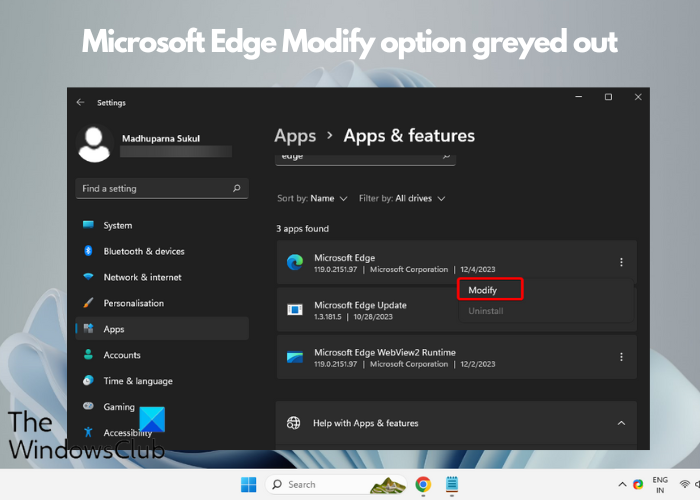The image size is (700, 500).
Task: Open the Windows Start menu
Action: point(248,484)
